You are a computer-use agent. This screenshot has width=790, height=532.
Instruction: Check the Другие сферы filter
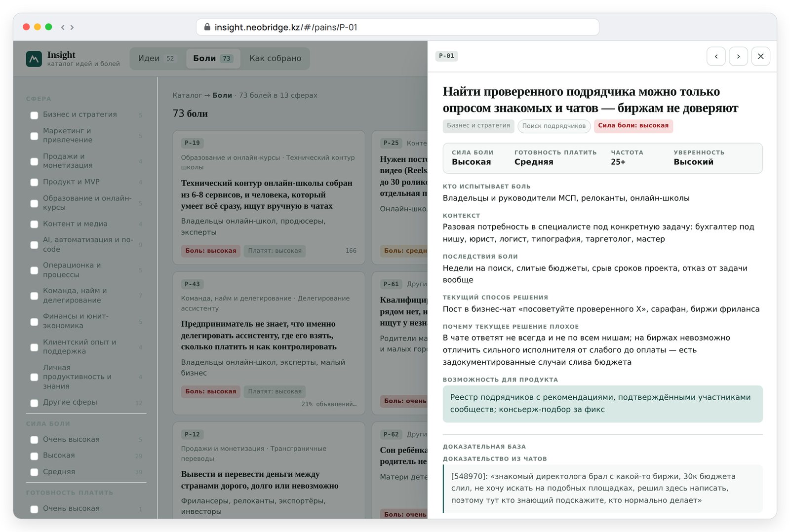(34, 403)
